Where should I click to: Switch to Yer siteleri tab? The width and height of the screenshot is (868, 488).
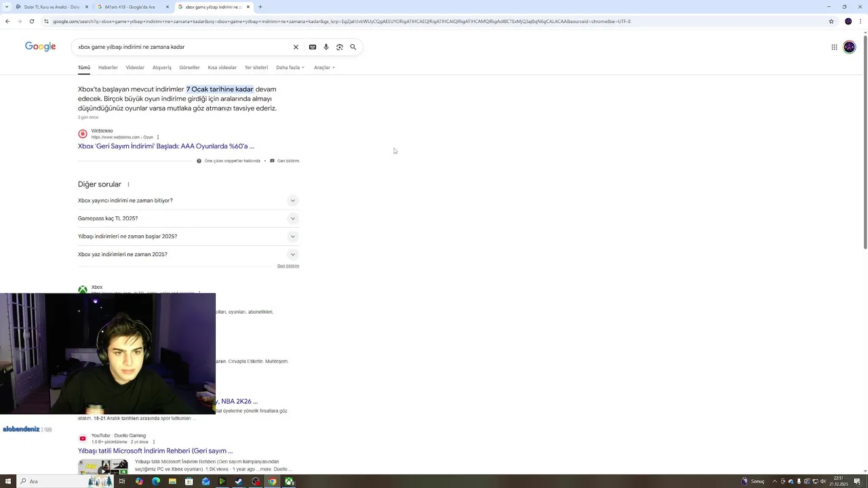256,67
